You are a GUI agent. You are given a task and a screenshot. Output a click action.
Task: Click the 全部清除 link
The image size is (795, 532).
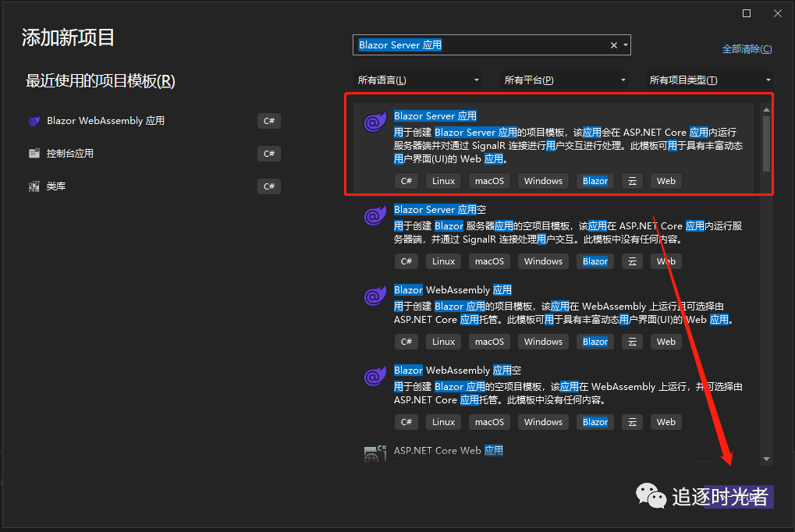coord(747,49)
